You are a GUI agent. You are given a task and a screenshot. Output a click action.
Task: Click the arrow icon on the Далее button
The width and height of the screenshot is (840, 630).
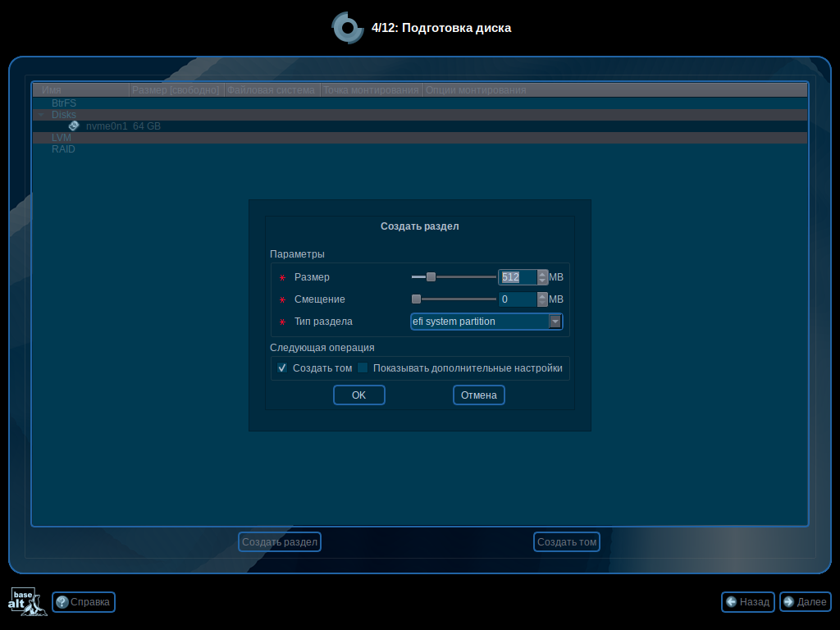coord(788,602)
